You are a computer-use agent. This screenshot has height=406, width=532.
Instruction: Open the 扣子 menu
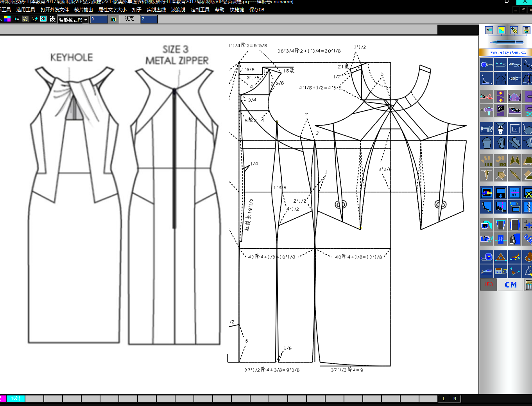click(137, 10)
